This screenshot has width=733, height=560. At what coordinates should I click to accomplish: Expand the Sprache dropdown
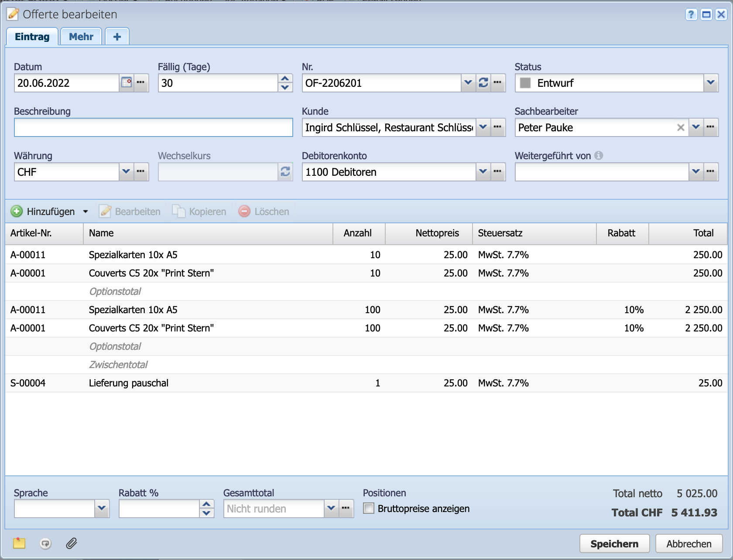pyautogui.click(x=102, y=509)
